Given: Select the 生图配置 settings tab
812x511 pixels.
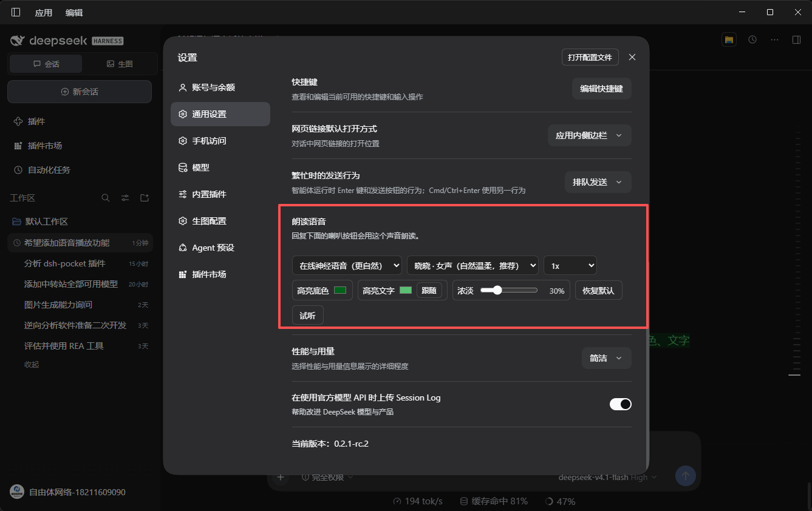Looking at the screenshot, I should (x=220, y=221).
